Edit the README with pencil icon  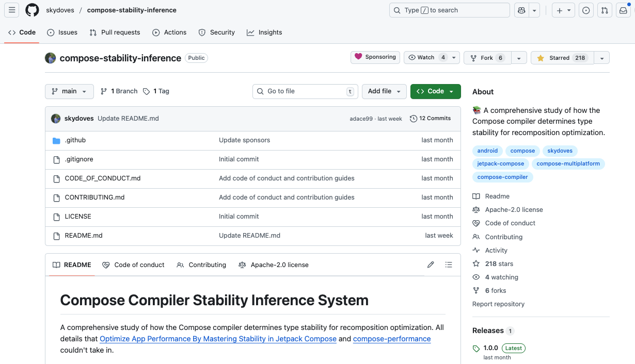pyautogui.click(x=431, y=265)
